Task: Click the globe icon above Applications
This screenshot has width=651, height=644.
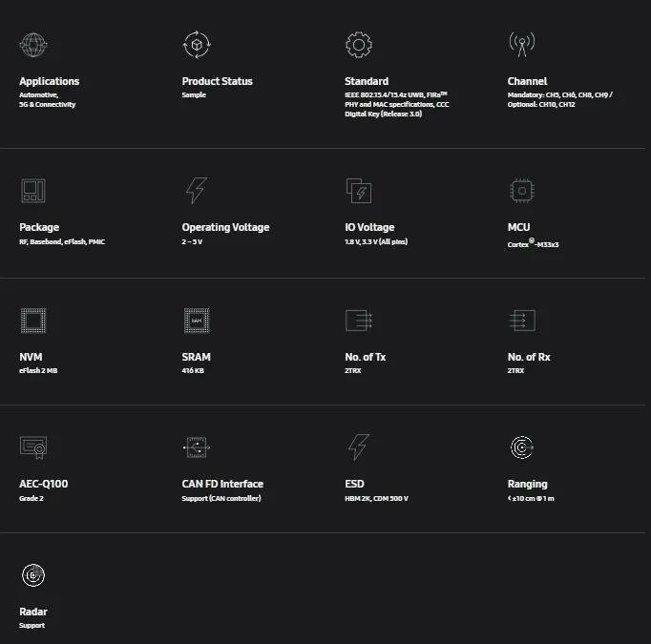Action: pyautogui.click(x=33, y=45)
